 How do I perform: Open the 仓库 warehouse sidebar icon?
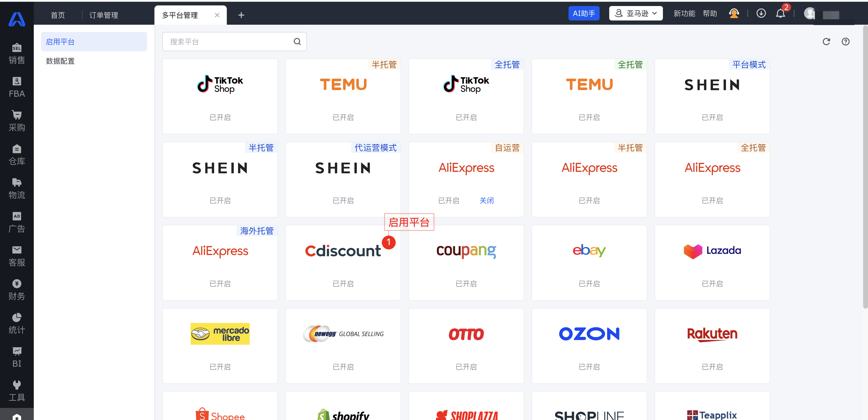point(17,155)
